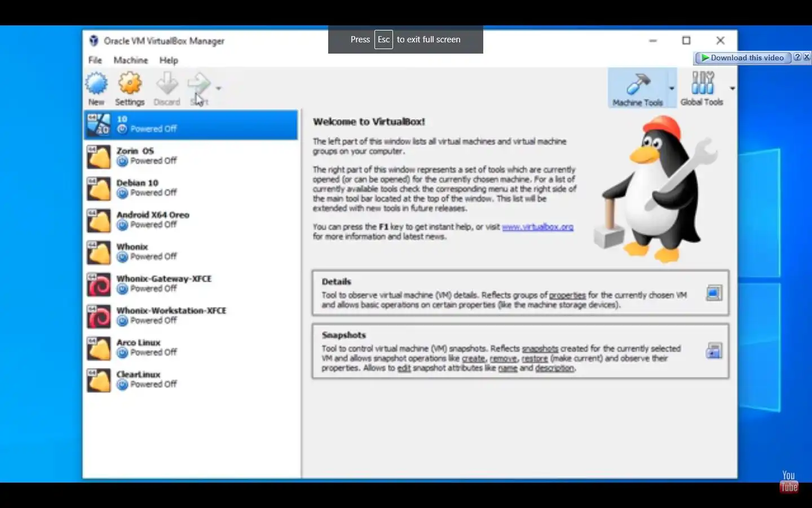Click the Android X64 Oreo machine icon

point(99,221)
